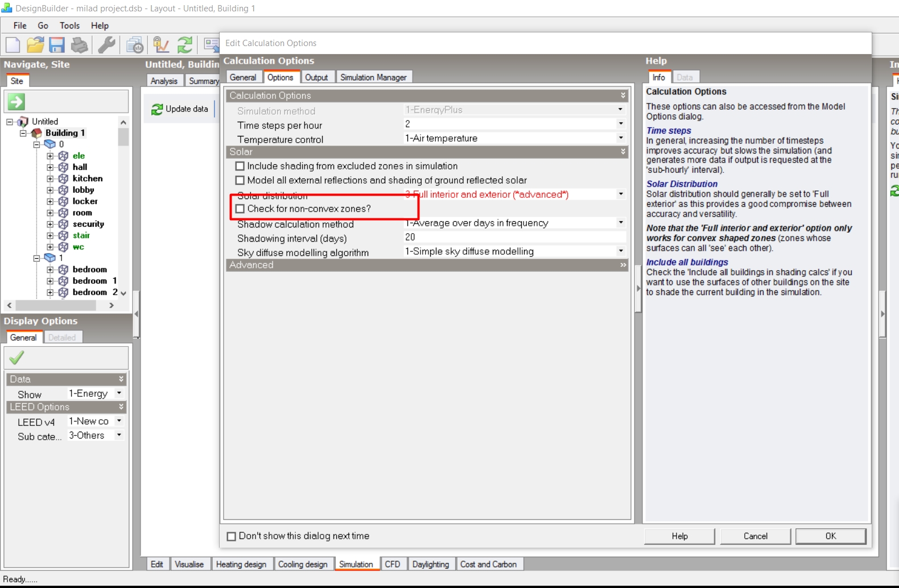Click the Help button in dialog

[680, 536]
